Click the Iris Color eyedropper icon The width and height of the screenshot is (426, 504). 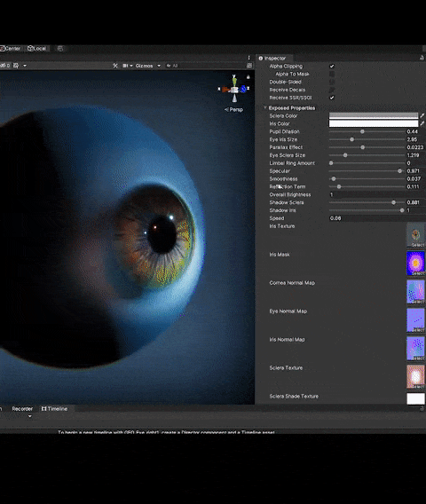tap(422, 123)
